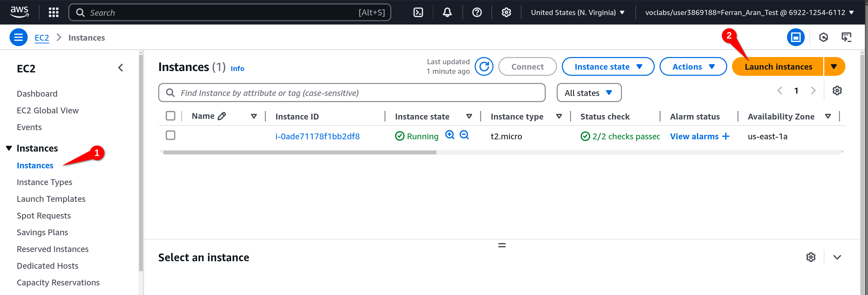Viewport: 868px width, 295px height.
Task: Expand the Instance state dropdown button
Action: [x=608, y=67]
